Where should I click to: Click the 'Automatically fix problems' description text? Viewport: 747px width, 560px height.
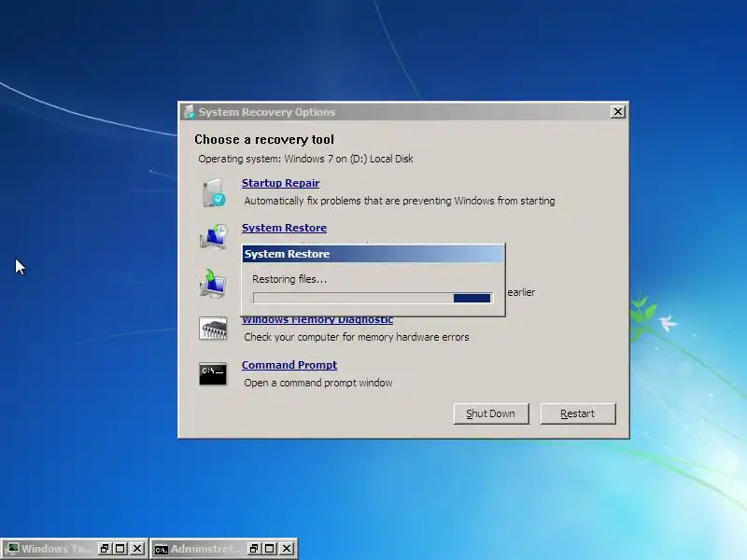pyautogui.click(x=400, y=201)
